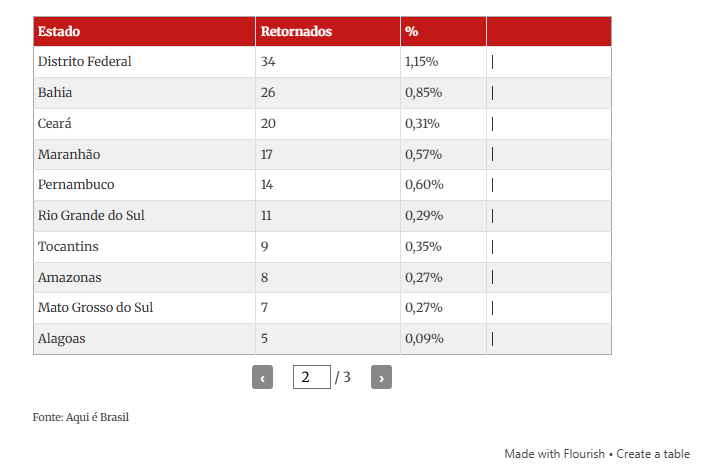Go to the previous table page
The width and height of the screenshot is (703, 473).
[x=262, y=377]
